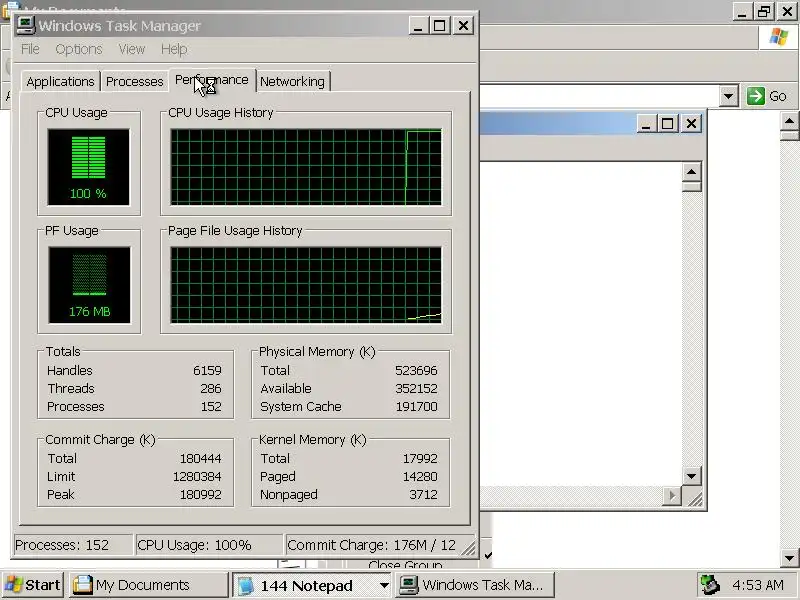Open the Networking tab
The height and width of the screenshot is (600, 800).
click(292, 82)
